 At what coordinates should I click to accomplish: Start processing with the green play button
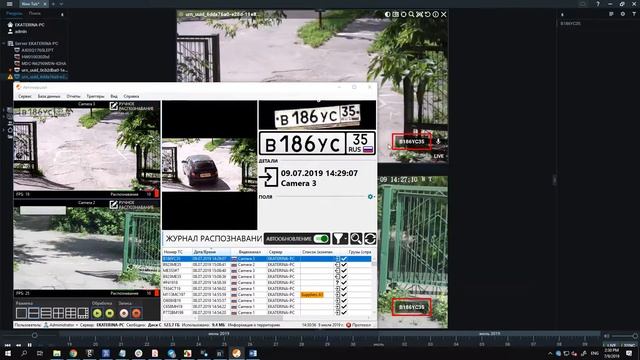tap(97, 313)
